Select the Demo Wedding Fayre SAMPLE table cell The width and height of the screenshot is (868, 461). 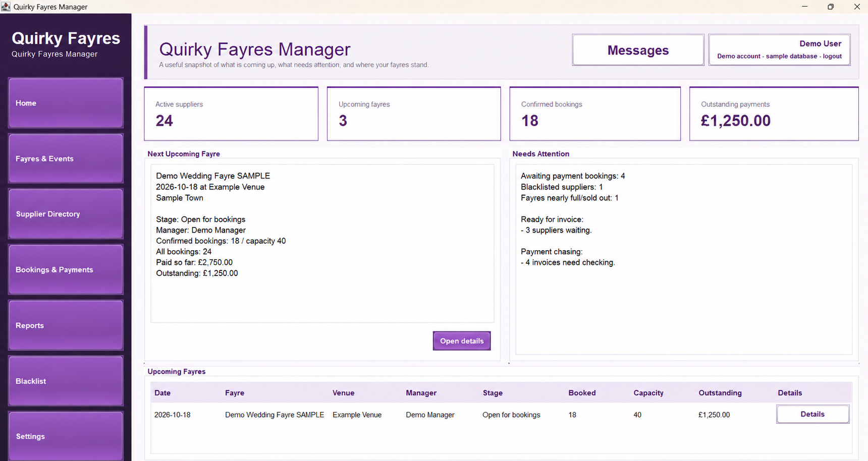click(275, 415)
